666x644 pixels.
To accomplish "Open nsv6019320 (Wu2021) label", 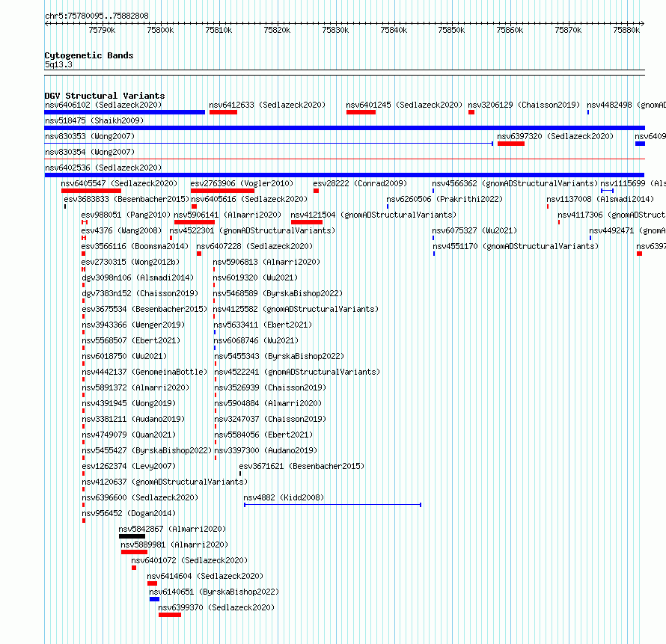I will (x=255, y=277).
